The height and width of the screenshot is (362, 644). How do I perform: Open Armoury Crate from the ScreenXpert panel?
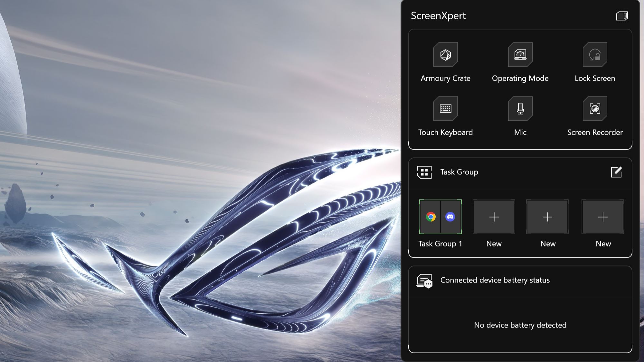coord(445,54)
